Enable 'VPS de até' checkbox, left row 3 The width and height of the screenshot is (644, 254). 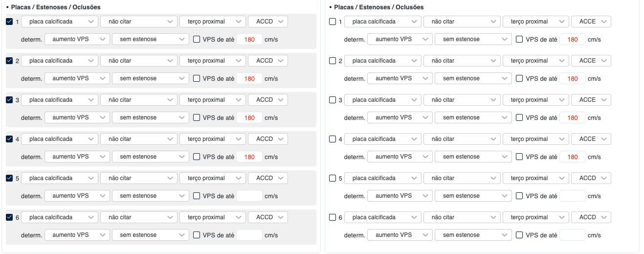(197, 117)
